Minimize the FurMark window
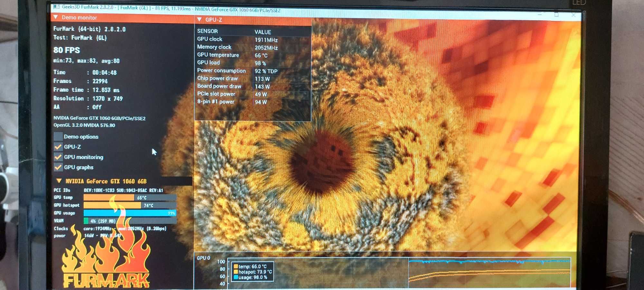 tap(540, 14)
